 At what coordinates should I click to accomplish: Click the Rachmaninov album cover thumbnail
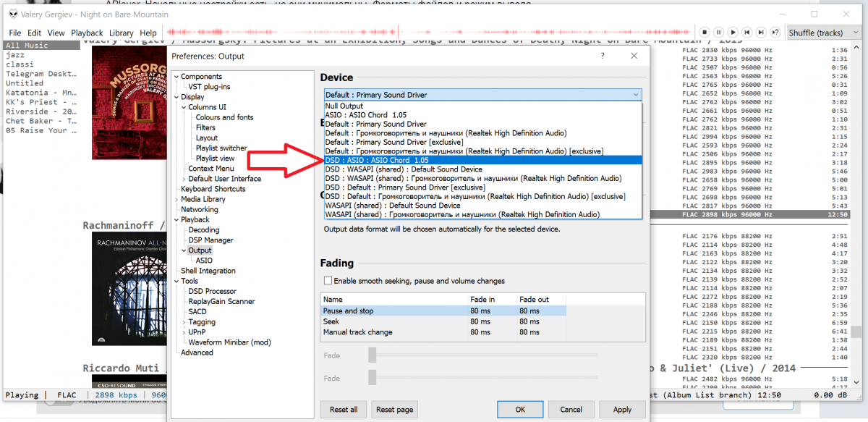click(129, 290)
